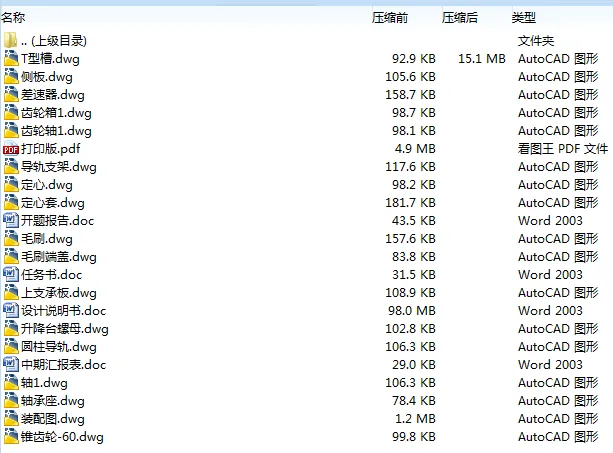Select the 差速器.dwg file icon
Image resolution: width=613 pixels, height=453 pixels.
click(x=11, y=95)
